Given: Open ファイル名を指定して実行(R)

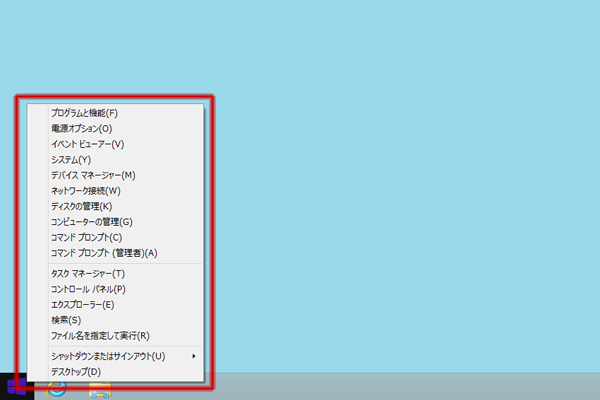Looking at the screenshot, I should [115, 336].
